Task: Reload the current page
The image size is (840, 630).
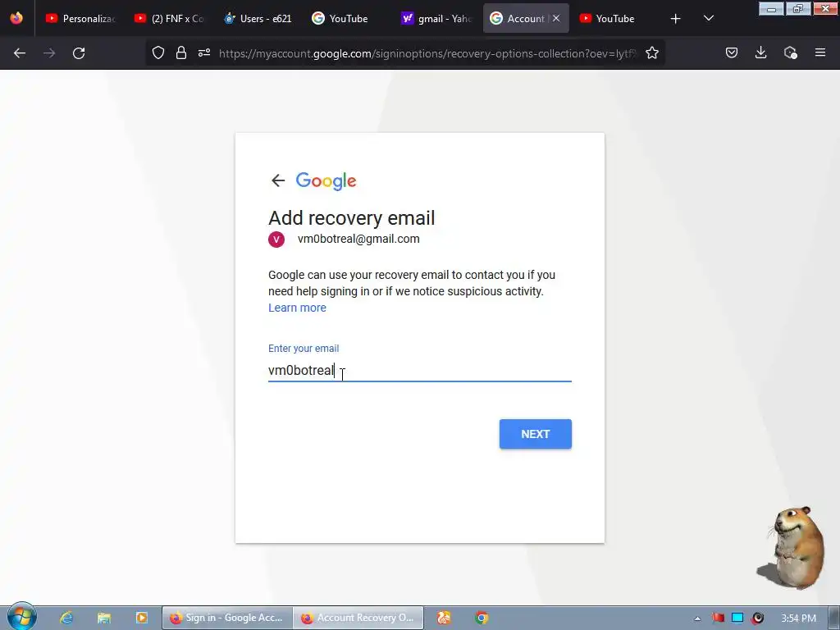Action: pos(79,53)
